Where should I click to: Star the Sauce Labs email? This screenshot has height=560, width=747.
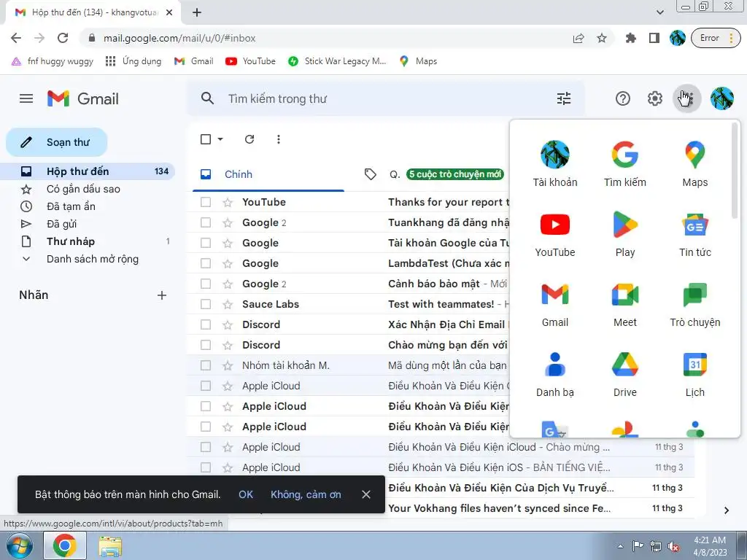point(228,304)
